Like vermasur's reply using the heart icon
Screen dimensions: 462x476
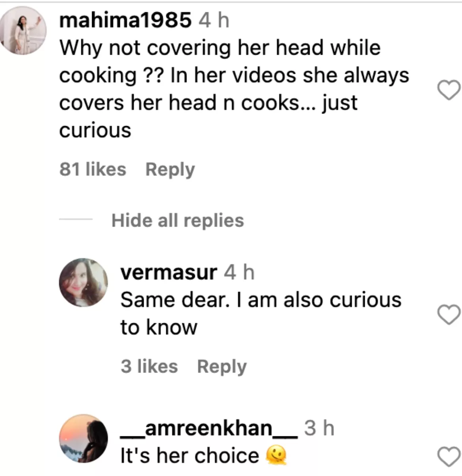pyautogui.click(x=449, y=315)
